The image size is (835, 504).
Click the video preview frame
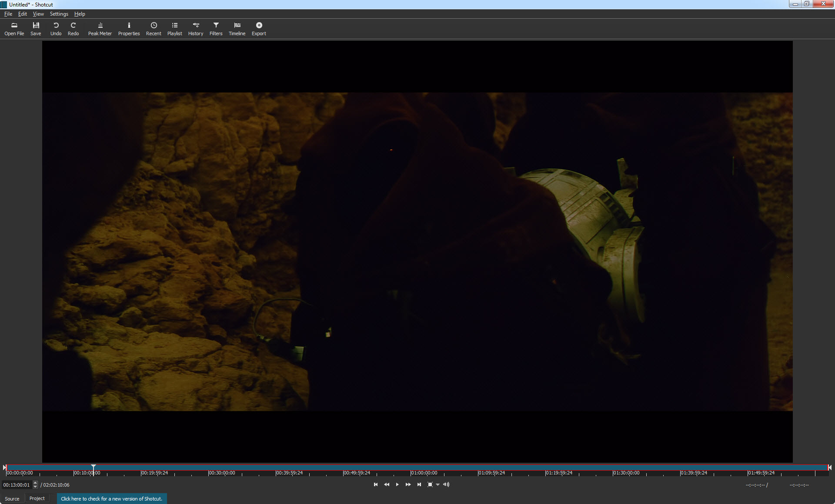[x=417, y=252]
